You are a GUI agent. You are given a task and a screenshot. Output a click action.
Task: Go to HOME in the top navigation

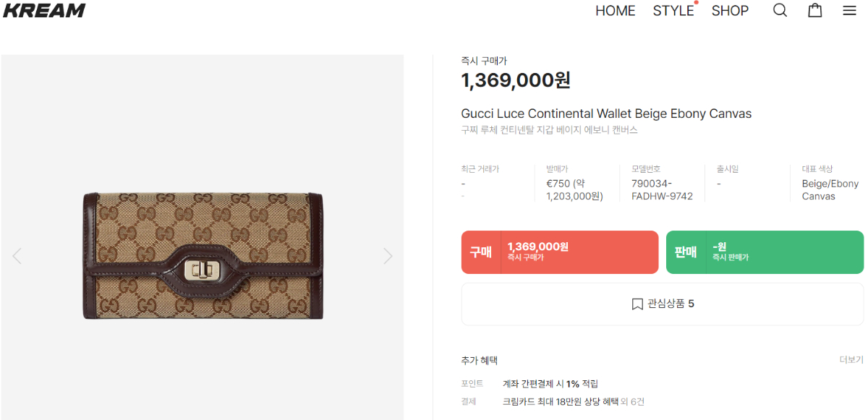pyautogui.click(x=615, y=11)
